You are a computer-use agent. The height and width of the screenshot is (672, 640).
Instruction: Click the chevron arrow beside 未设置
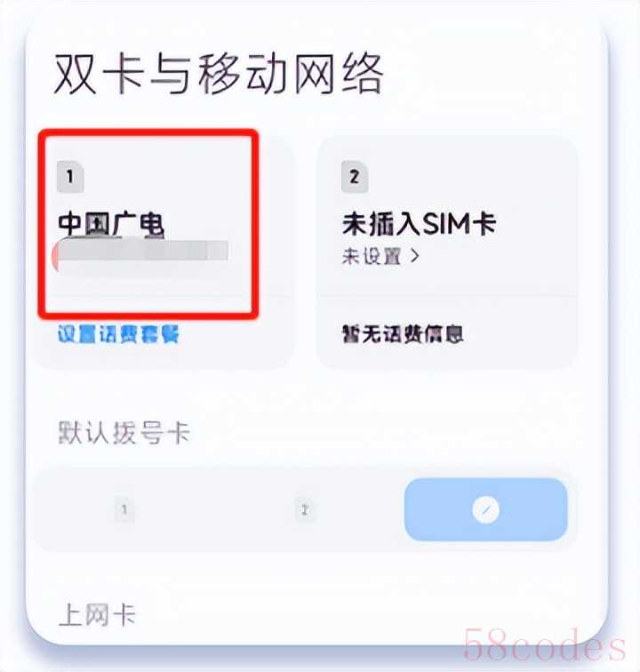[x=414, y=256]
